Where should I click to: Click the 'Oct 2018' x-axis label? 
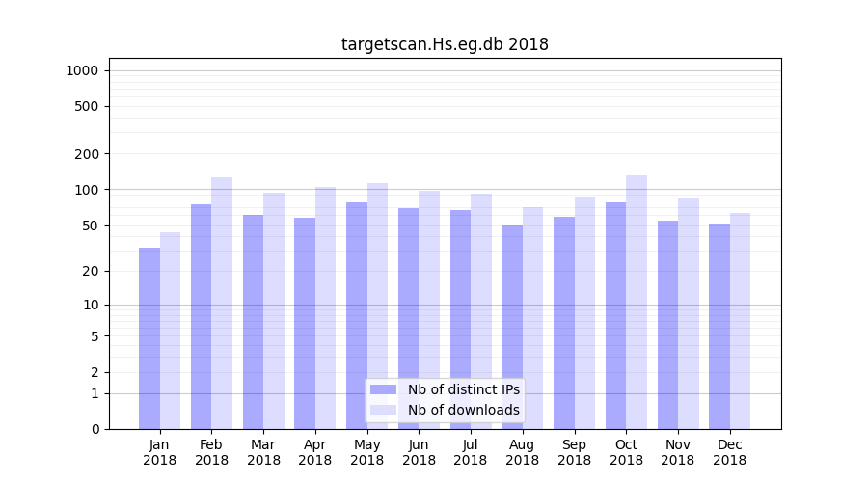(626, 452)
